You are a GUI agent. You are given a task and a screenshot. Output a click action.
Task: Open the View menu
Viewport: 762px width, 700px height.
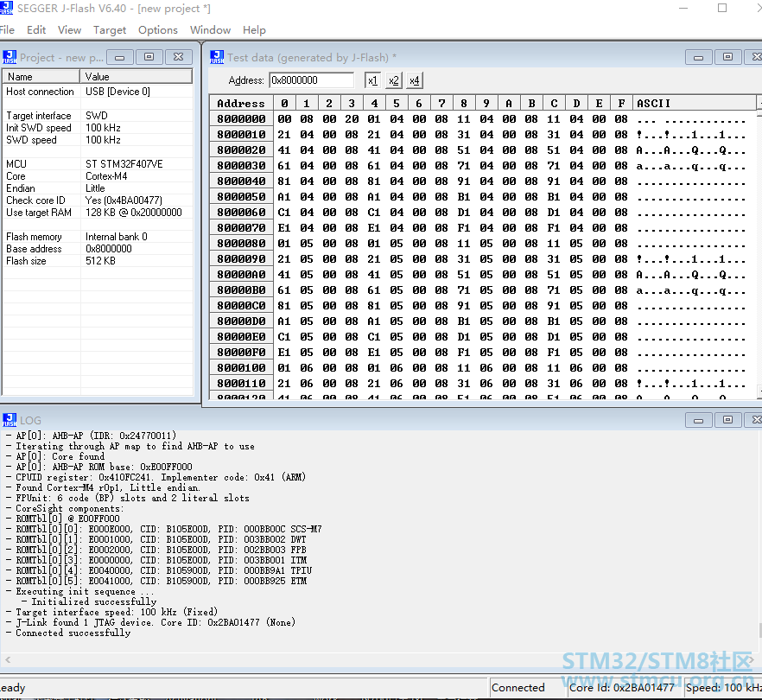[x=69, y=30]
